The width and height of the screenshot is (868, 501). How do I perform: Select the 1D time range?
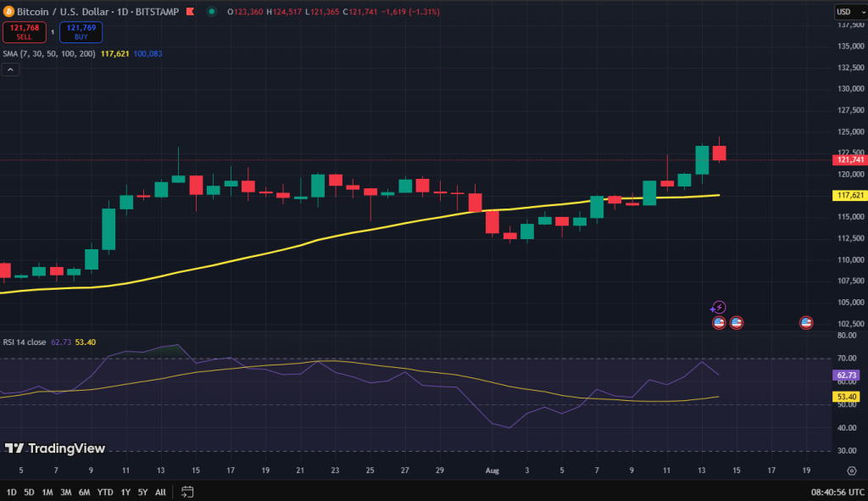pyautogui.click(x=11, y=493)
